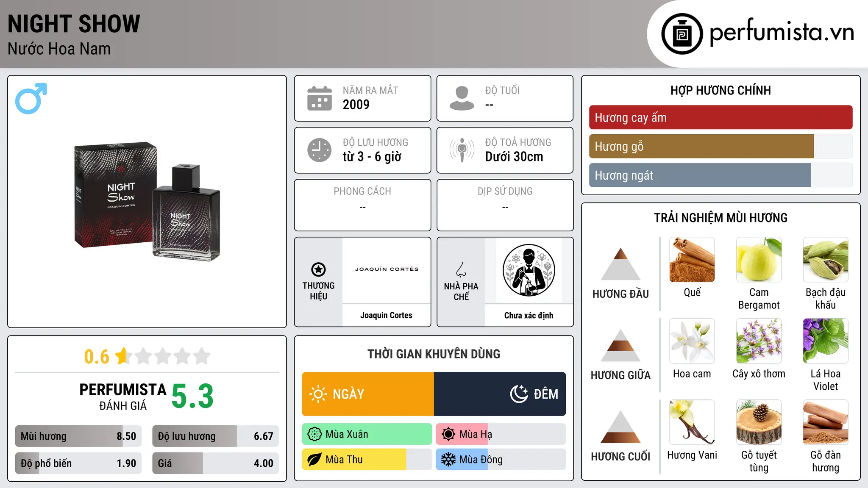Click the Night Show perfume bottle product image

(x=147, y=202)
